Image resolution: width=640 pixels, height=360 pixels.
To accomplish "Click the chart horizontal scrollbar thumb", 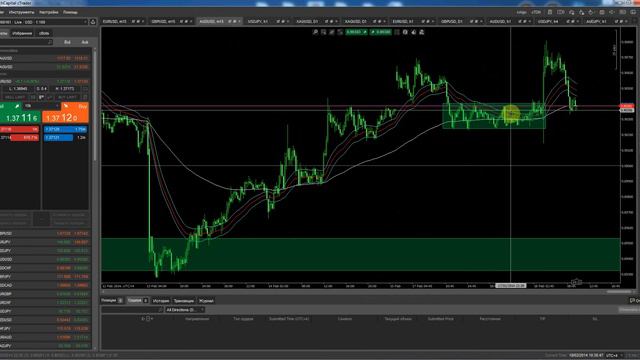I will click(x=620, y=292).
